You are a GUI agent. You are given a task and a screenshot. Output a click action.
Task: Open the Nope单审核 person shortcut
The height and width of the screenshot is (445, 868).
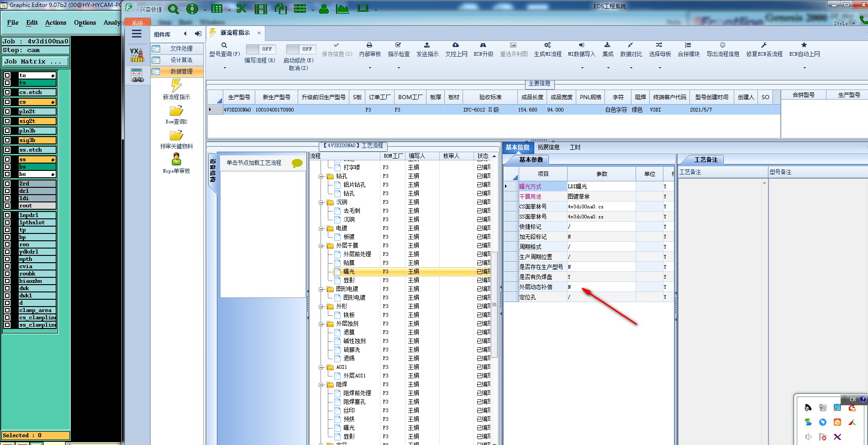tap(176, 164)
